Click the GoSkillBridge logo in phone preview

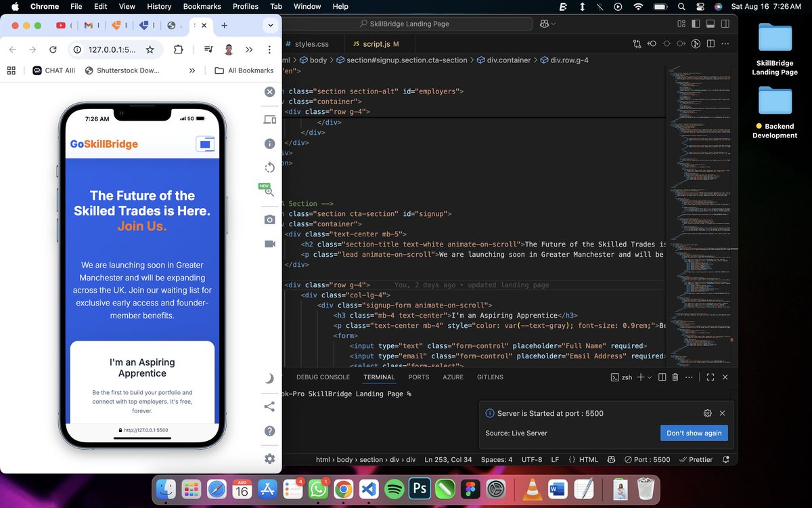pos(104,144)
